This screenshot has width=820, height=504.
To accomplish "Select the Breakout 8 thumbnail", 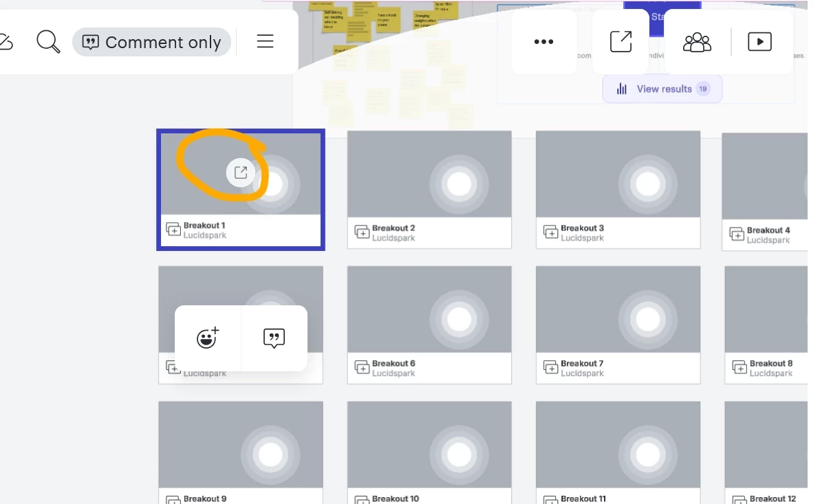I will 766,309.
